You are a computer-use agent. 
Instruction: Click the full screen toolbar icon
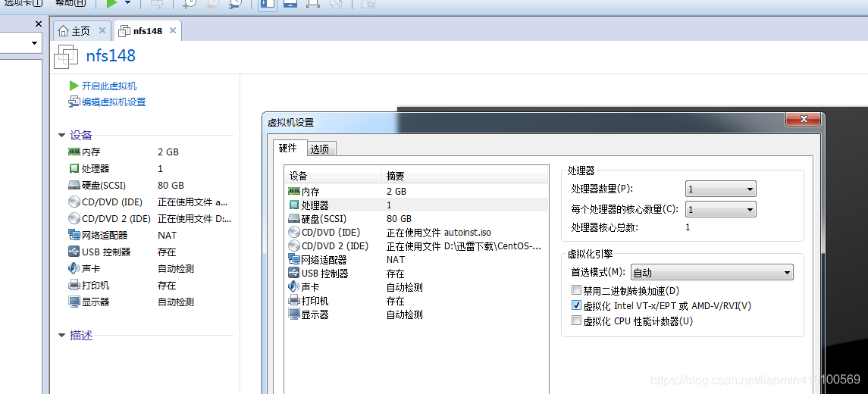(x=312, y=3)
